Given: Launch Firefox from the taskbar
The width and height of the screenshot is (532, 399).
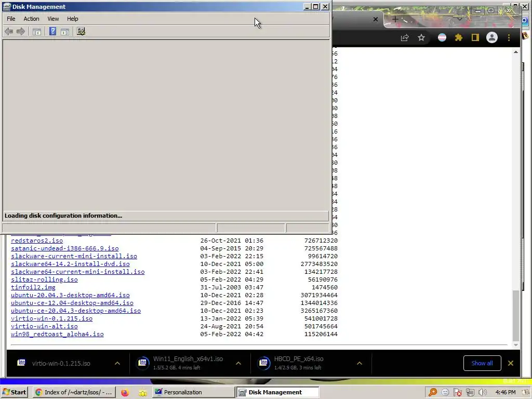Looking at the screenshot, I should [x=125, y=393].
